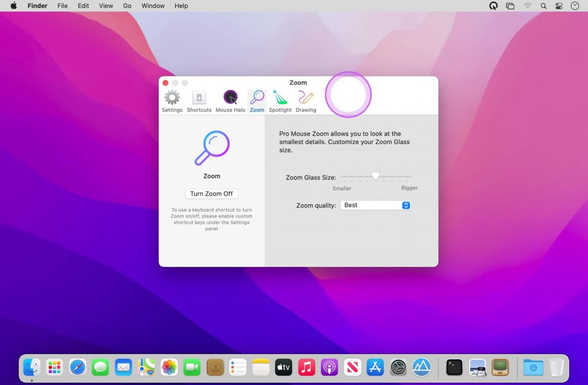Open the Go menu

[x=127, y=6]
